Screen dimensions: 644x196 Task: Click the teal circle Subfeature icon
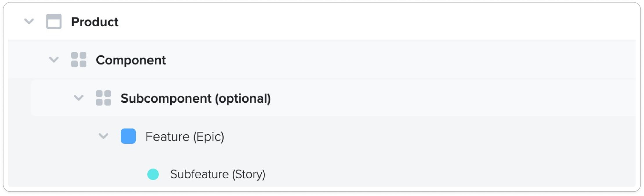(x=153, y=174)
